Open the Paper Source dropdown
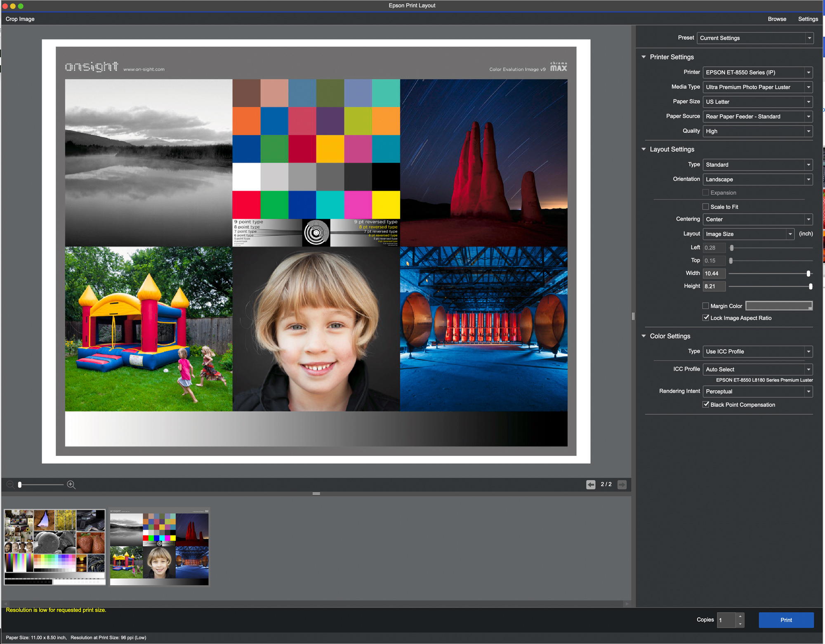825x644 pixels. coord(758,116)
